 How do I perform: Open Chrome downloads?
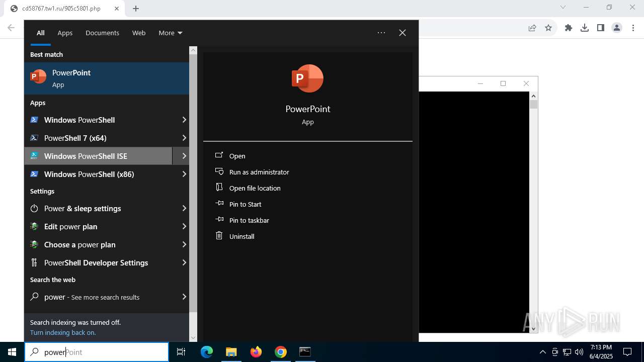(585, 28)
